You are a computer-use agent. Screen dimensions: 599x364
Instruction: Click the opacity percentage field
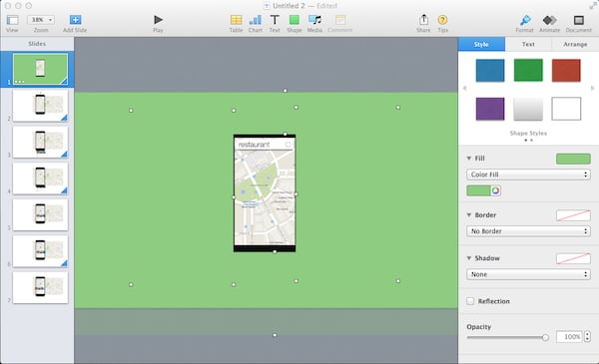tap(569, 336)
